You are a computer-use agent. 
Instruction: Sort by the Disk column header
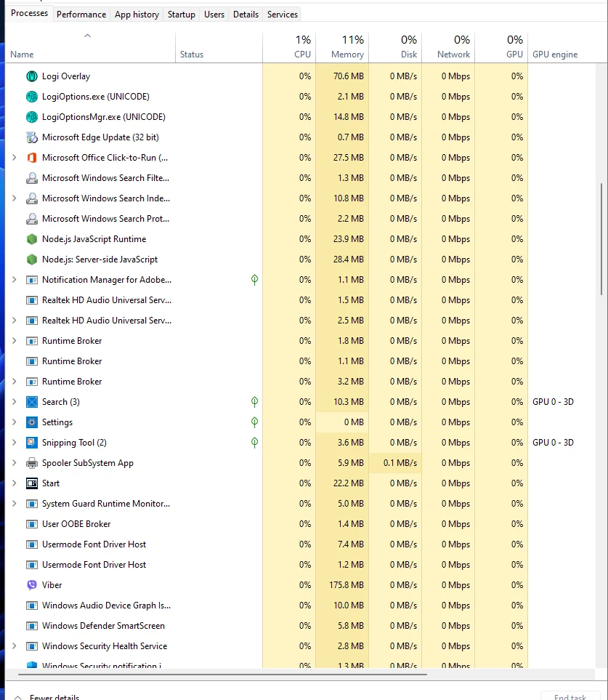click(x=395, y=47)
